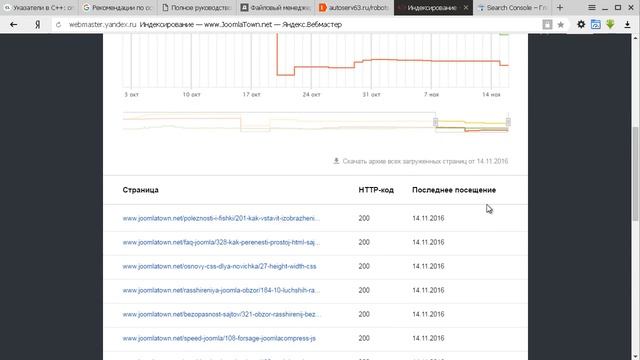Switch to the Указатели в C++ tab
Image resolution: width=640 pixels, height=360 pixels.
(39, 7)
